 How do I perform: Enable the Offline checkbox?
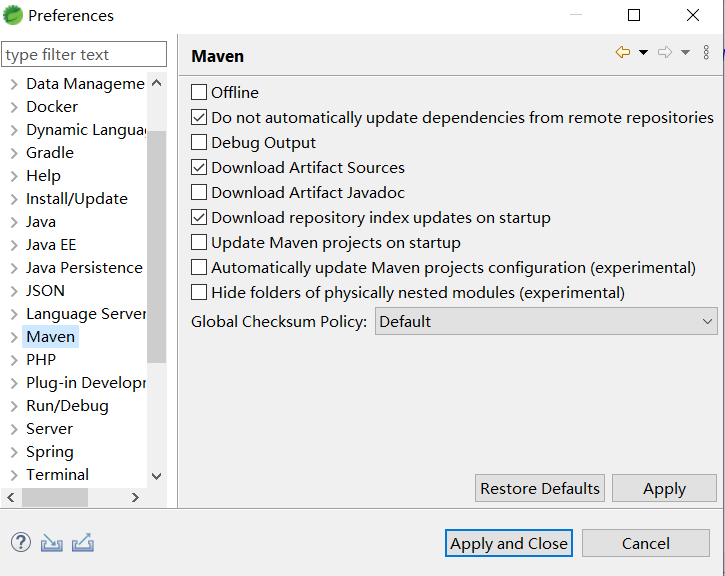199,93
